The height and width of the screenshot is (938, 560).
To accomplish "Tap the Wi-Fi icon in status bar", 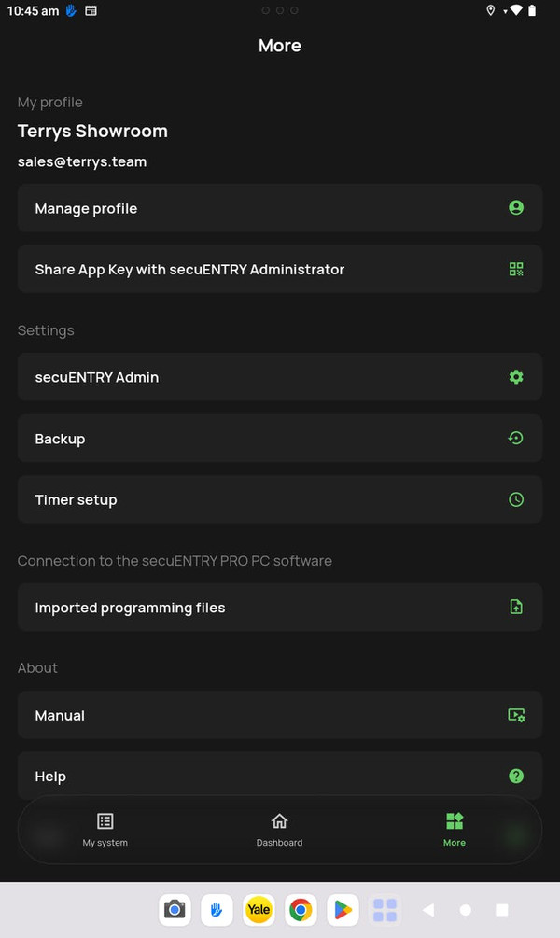I will click(x=515, y=10).
